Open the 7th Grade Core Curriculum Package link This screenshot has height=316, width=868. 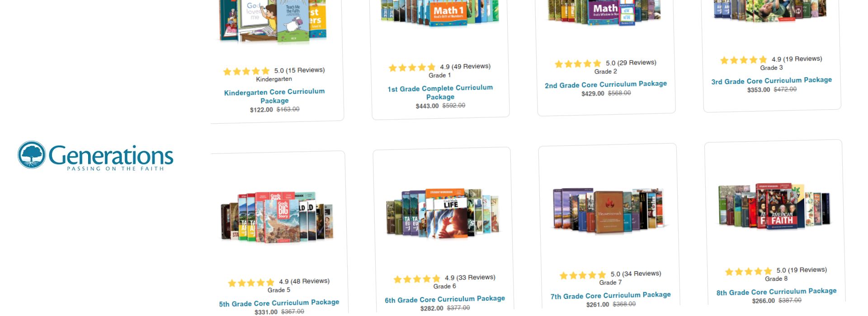(611, 296)
